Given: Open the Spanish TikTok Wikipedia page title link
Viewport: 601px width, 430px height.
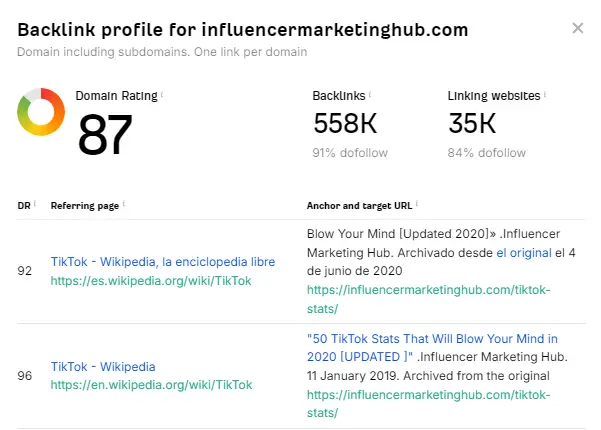Looking at the screenshot, I should tap(162, 262).
